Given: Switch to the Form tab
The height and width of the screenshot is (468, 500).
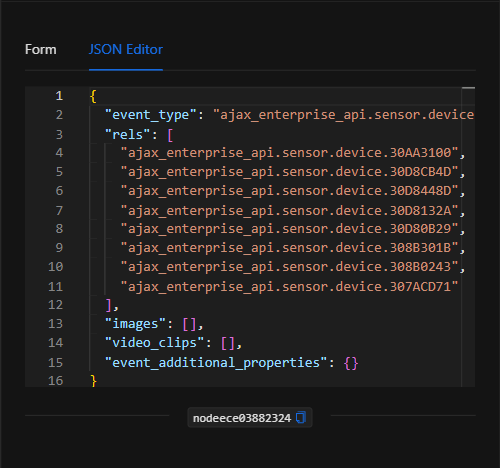Looking at the screenshot, I should click(41, 50).
